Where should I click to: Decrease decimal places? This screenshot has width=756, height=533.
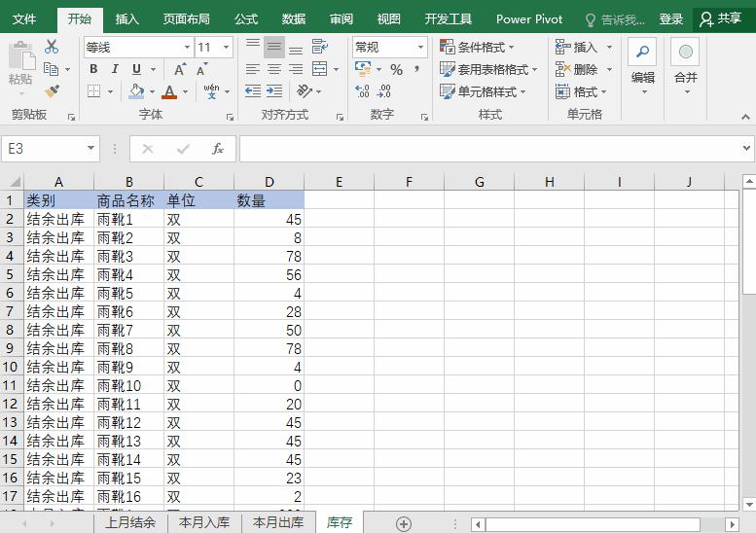(383, 91)
